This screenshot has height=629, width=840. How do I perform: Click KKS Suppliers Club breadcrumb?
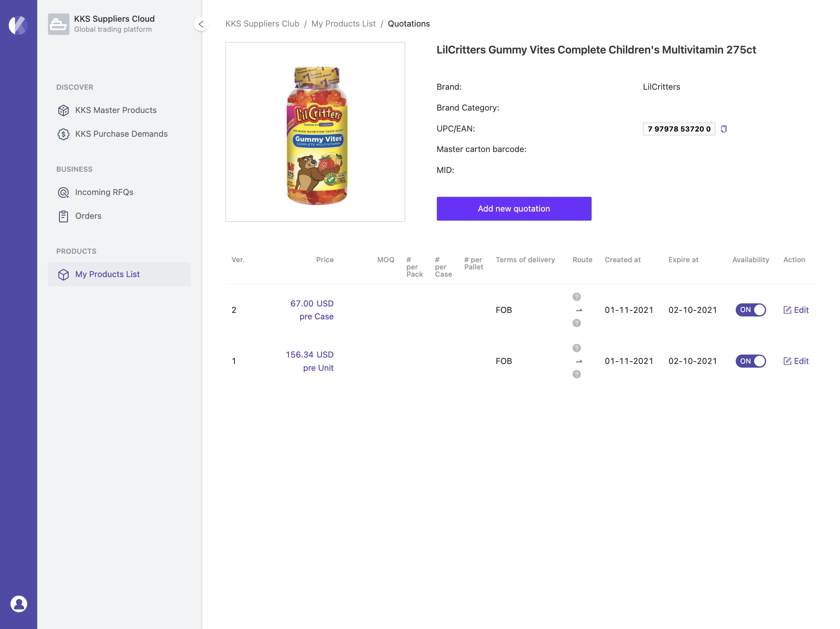pyautogui.click(x=262, y=24)
